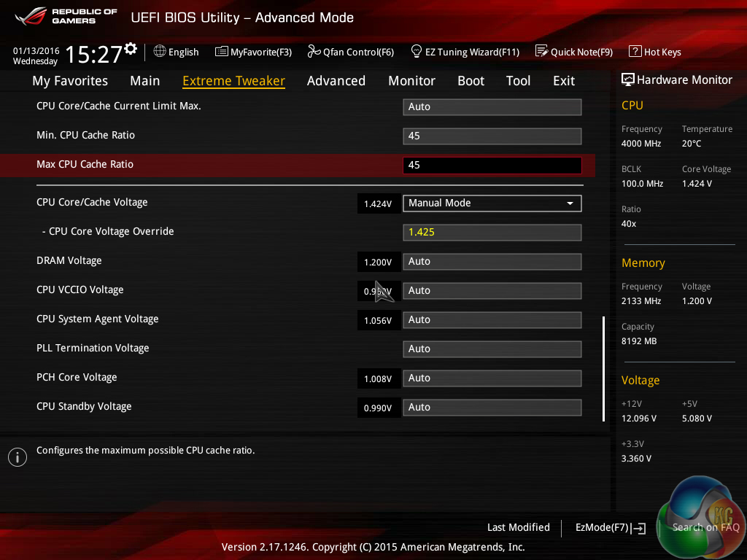747x560 pixels.
Task: Open the Tool tab
Action: click(x=519, y=81)
